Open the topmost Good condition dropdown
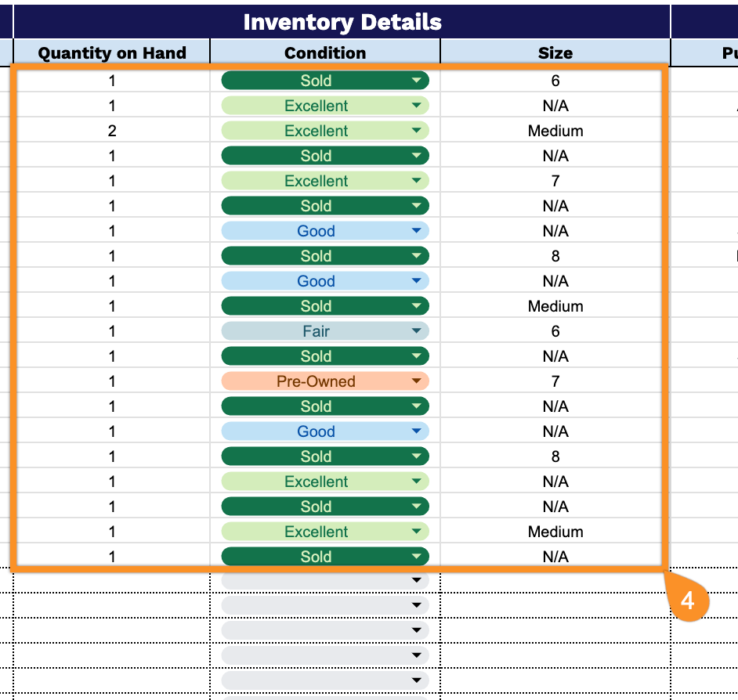This screenshot has height=700, width=738. pos(324,231)
